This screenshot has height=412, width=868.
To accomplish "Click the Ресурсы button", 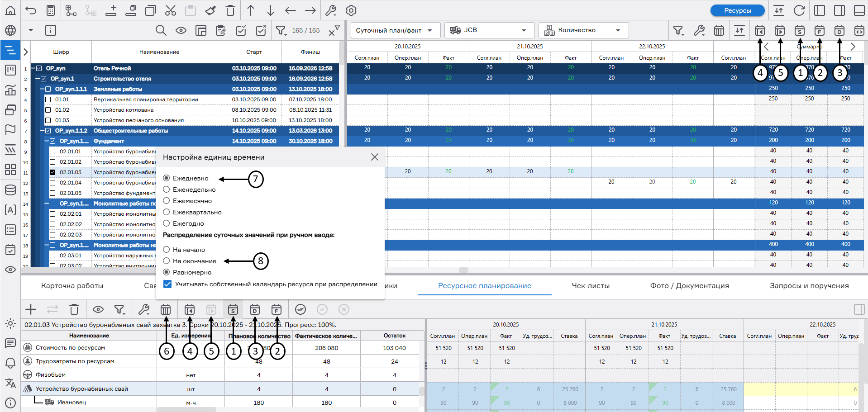I will click(x=737, y=10).
